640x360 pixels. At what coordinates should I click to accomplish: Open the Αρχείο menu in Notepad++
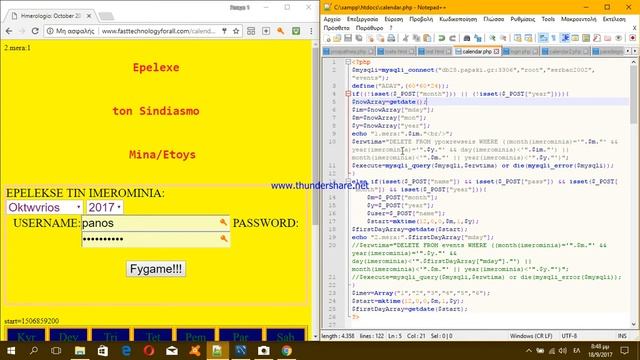332,19
